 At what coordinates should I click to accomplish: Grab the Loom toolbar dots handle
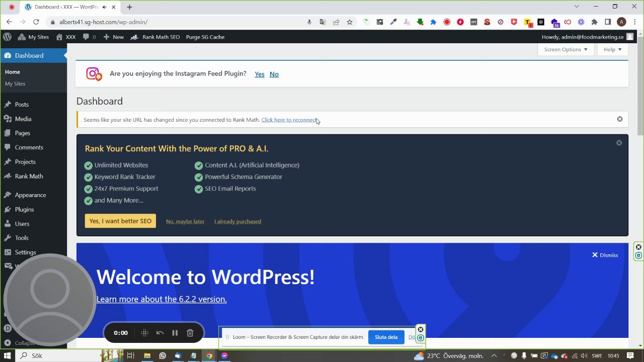144,333
